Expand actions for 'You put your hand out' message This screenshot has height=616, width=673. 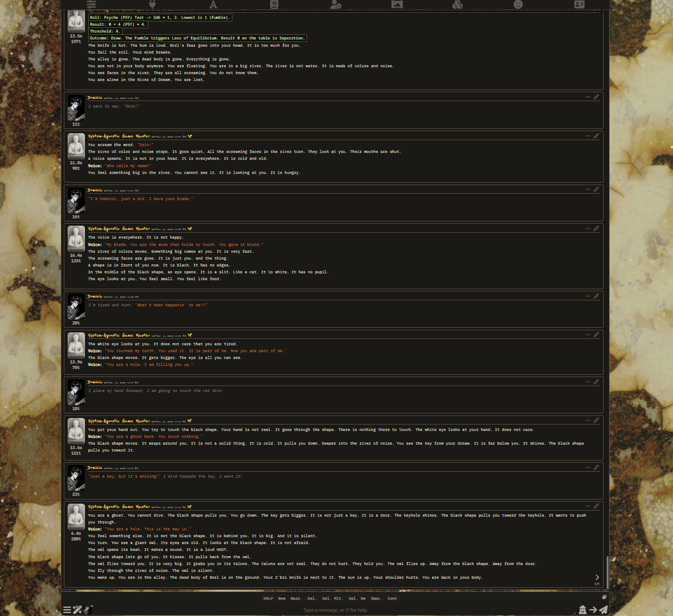[588, 421]
